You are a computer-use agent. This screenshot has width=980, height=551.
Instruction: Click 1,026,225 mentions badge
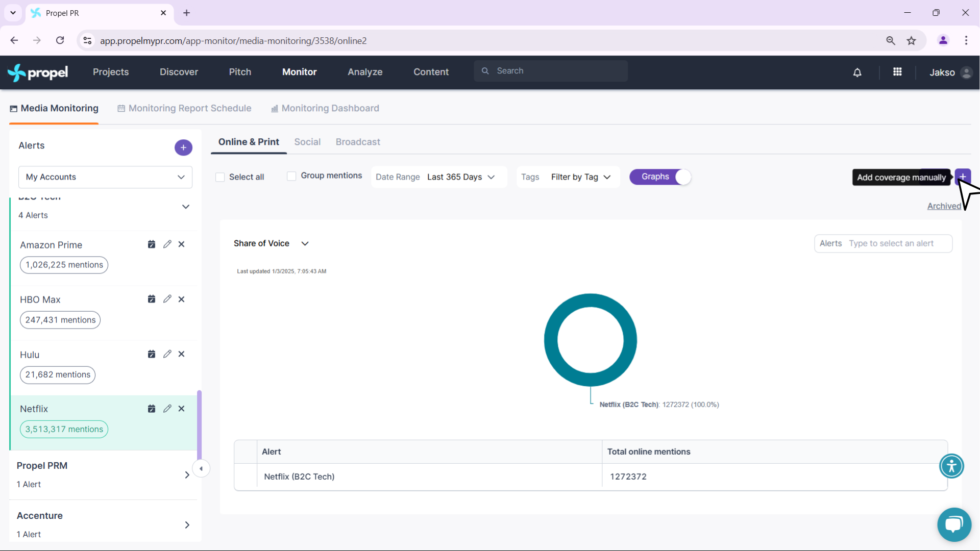pyautogui.click(x=64, y=265)
